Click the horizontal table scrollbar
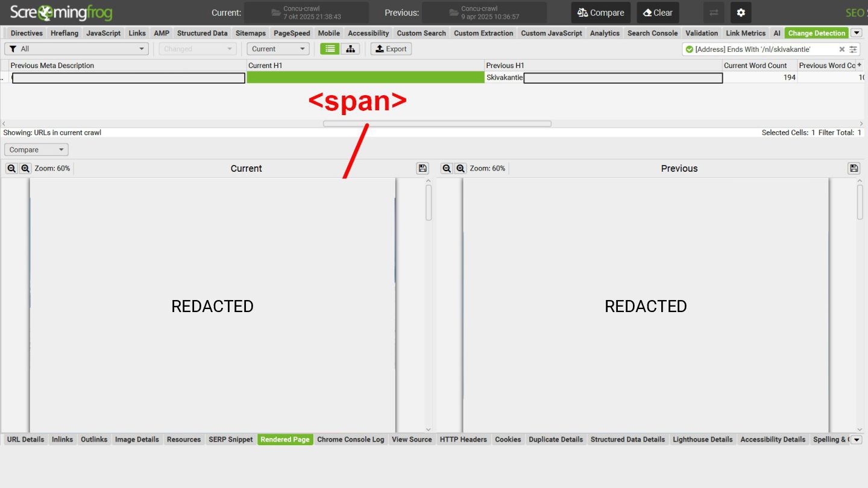The image size is (868, 488). (x=437, y=124)
